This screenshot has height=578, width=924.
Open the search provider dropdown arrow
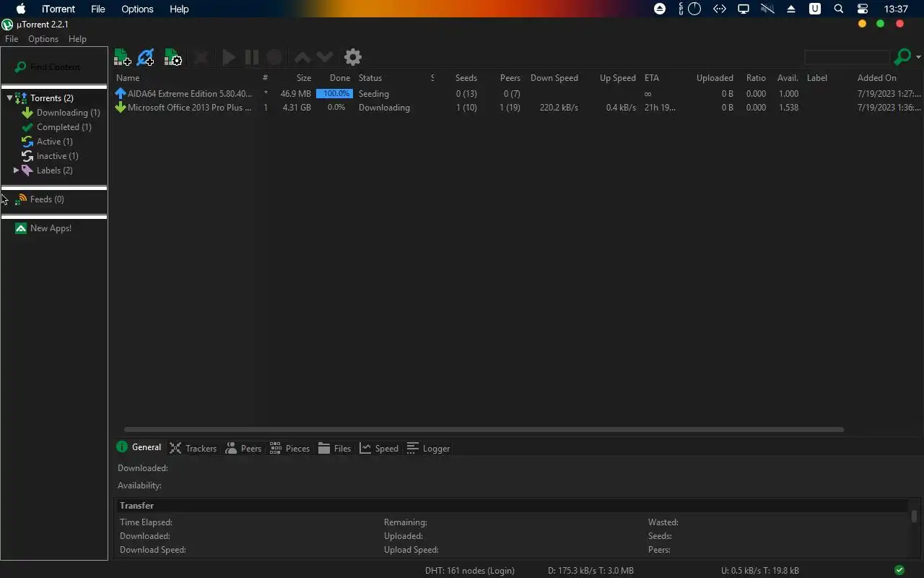(x=918, y=57)
